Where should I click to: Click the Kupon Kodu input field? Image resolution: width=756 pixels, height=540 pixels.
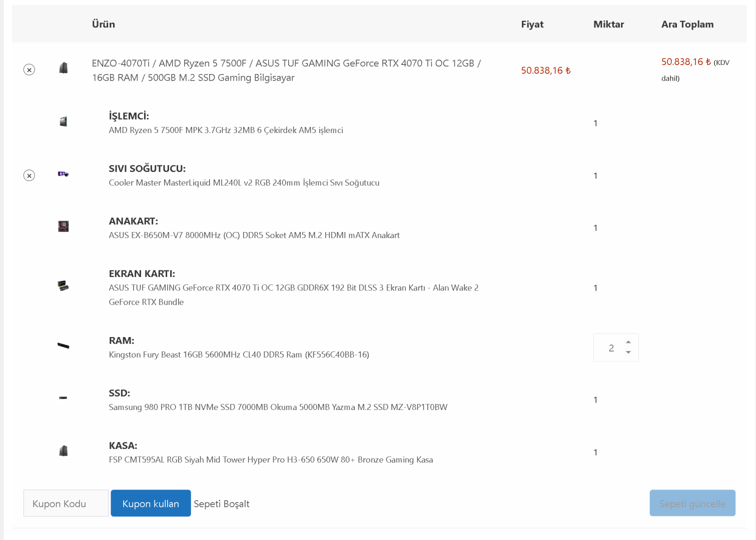pyautogui.click(x=66, y=503)
